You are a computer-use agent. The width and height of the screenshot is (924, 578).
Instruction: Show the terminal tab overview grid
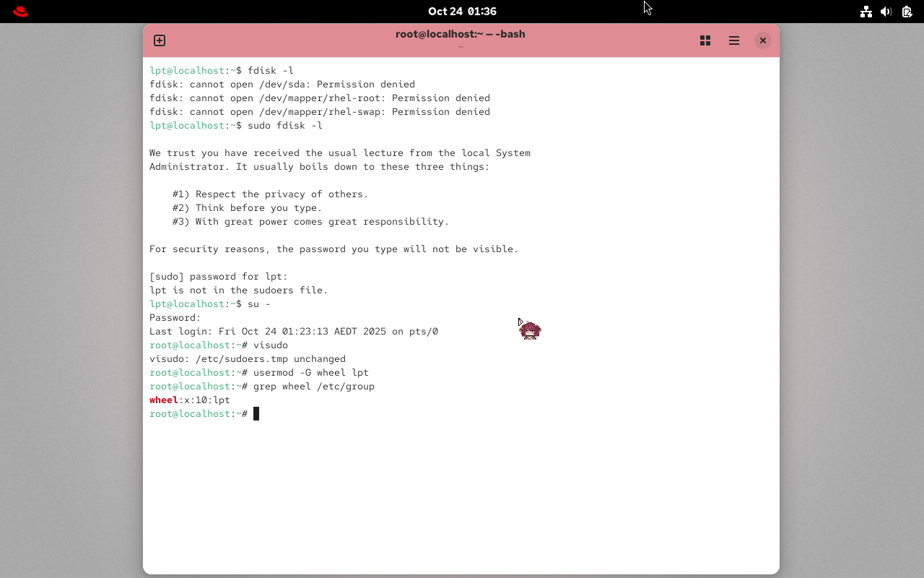705,40
